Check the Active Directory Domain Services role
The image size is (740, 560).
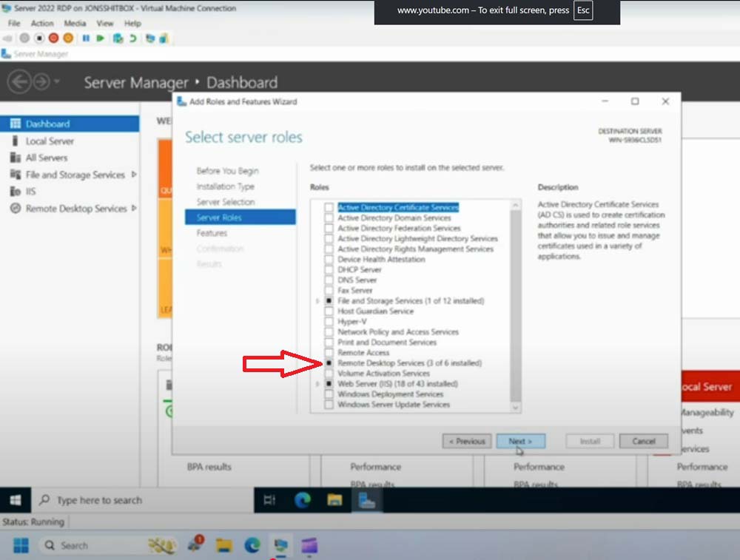329,218
